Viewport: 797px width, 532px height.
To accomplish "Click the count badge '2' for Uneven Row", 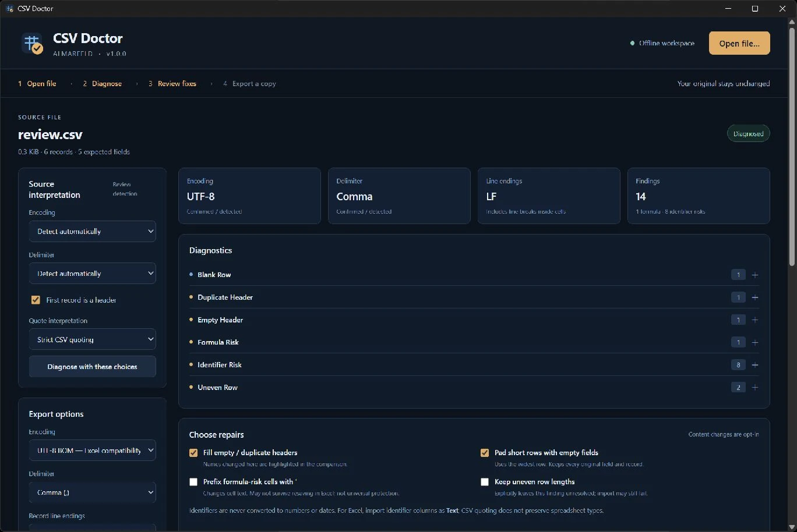I will pyautogui.click(x=738, y=388).
